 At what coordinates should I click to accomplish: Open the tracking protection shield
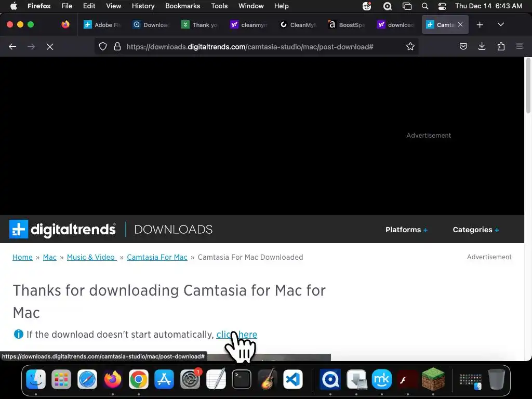coord(103,46)
